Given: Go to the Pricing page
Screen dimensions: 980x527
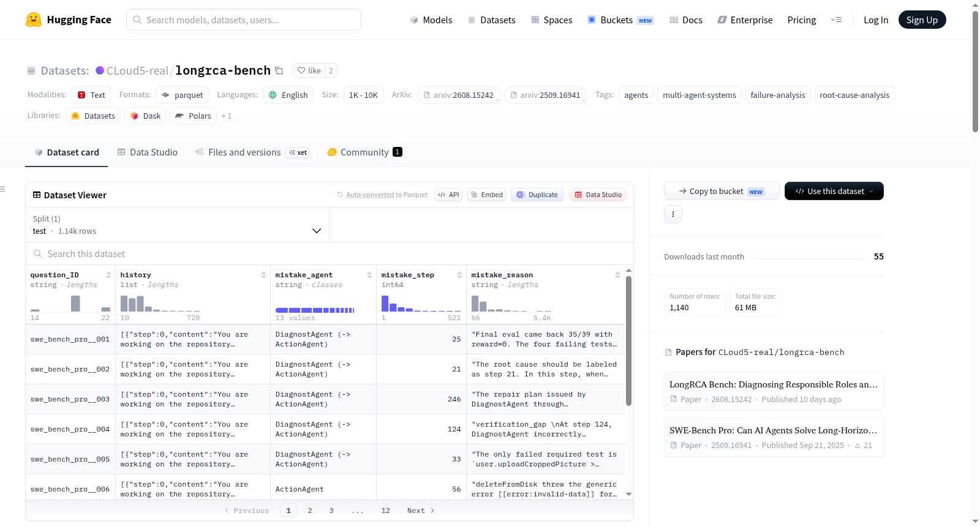Looking at the screenshot, I should click(x=802, y=20).
